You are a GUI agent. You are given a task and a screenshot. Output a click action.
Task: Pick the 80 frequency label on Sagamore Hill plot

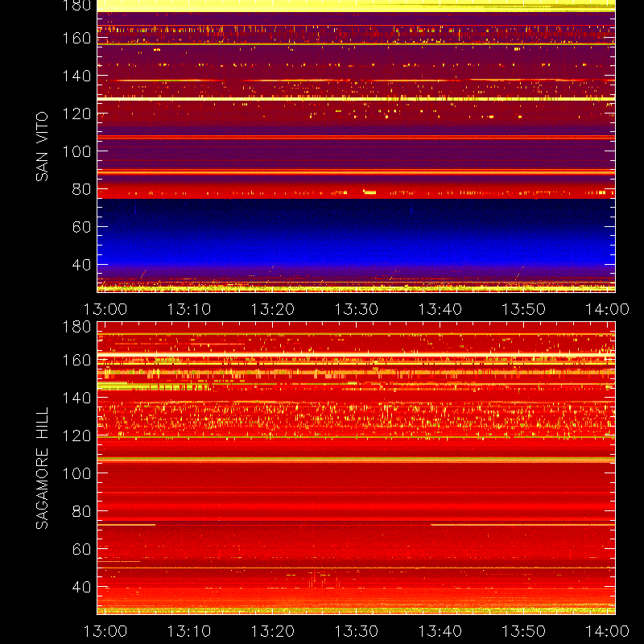(x=82, y=511)
